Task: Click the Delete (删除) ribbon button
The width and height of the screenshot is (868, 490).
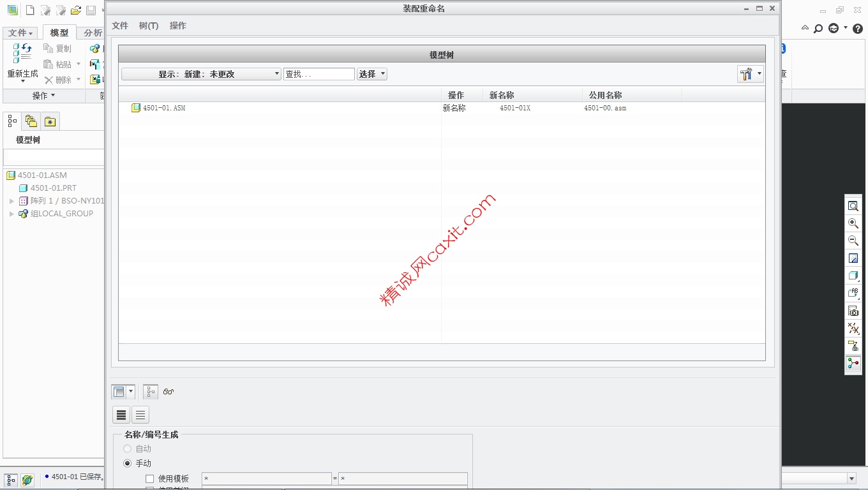Action: click(57, 80)
